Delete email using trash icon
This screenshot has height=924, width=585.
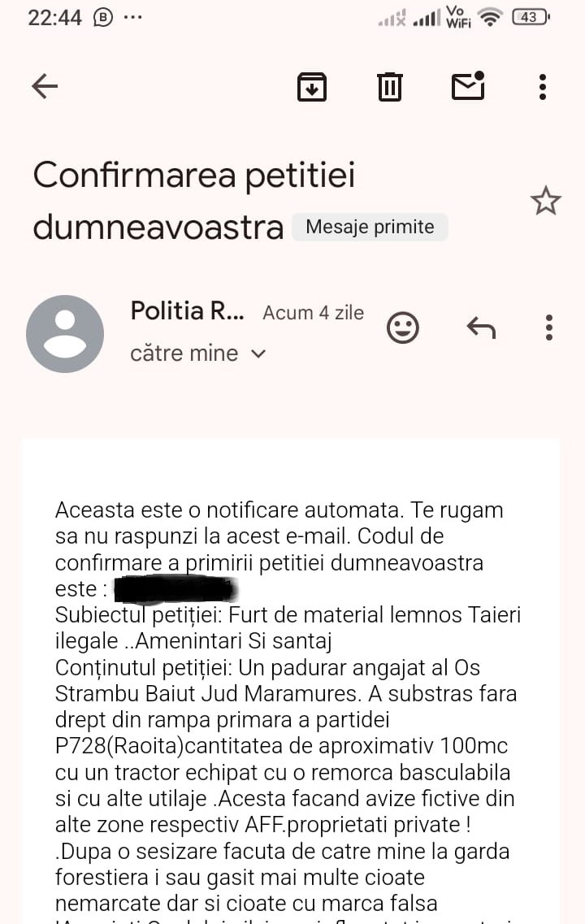coord(389,87)
